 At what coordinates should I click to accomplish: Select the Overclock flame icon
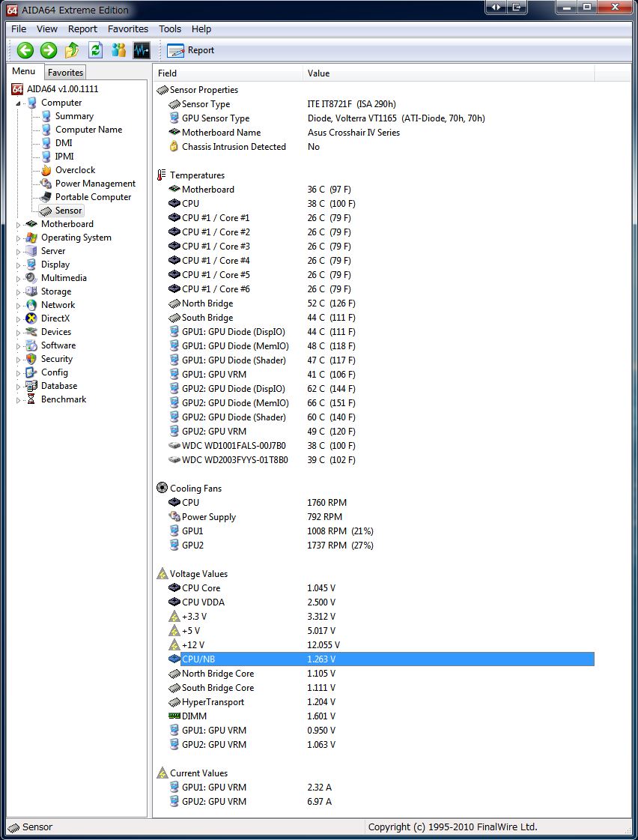click(46, 170)
